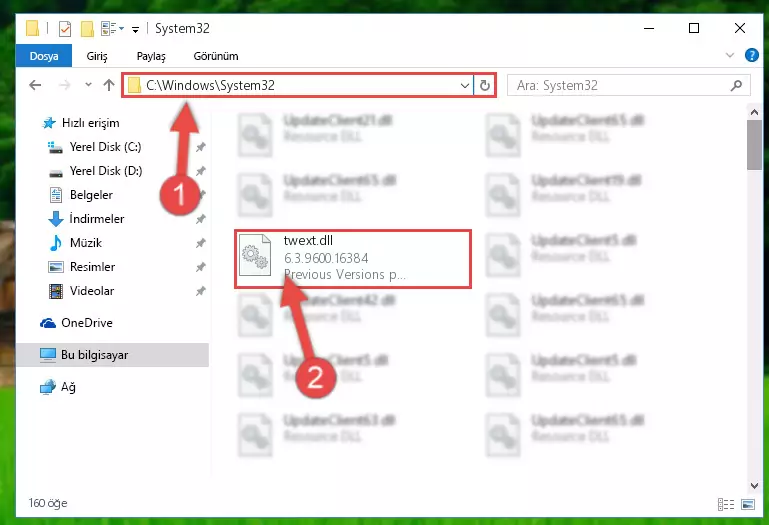This screenshot has height=525, width=769.
Task: Click the back navigation arrow
Action: tap(35, 85)
